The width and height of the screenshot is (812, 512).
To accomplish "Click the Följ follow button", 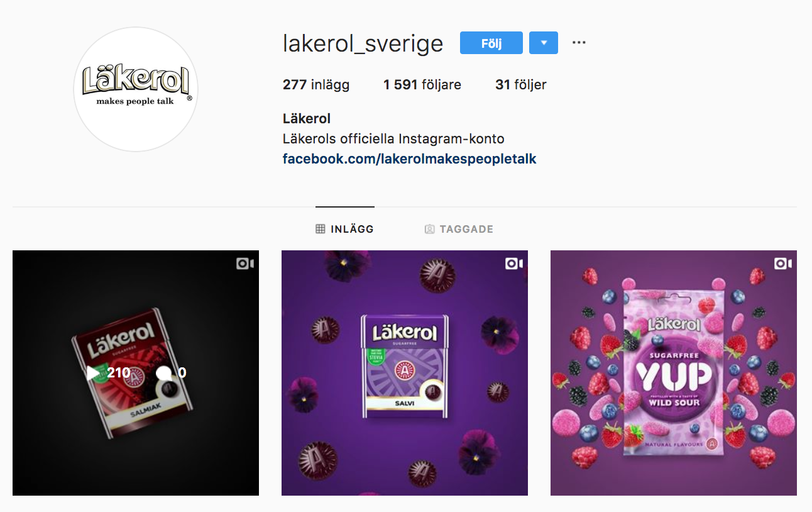I will (491, 43).
